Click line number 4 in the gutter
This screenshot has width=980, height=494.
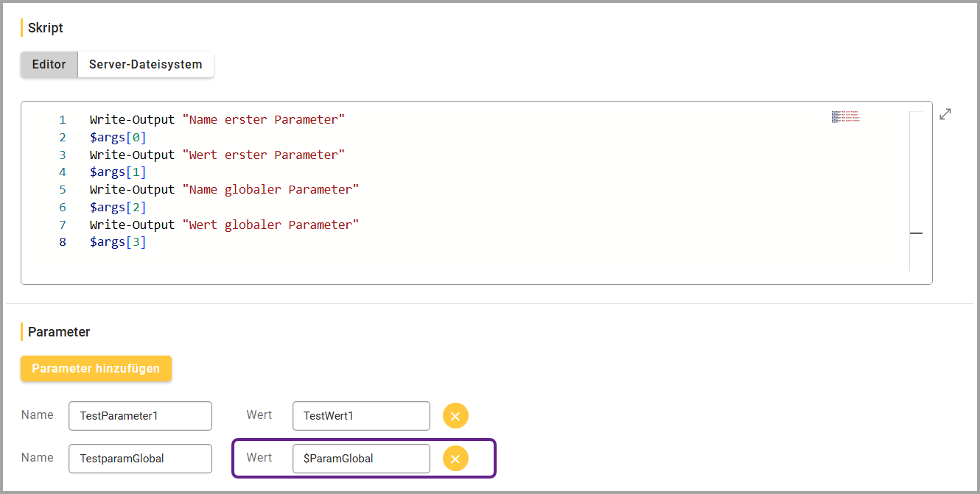point(63,172)
